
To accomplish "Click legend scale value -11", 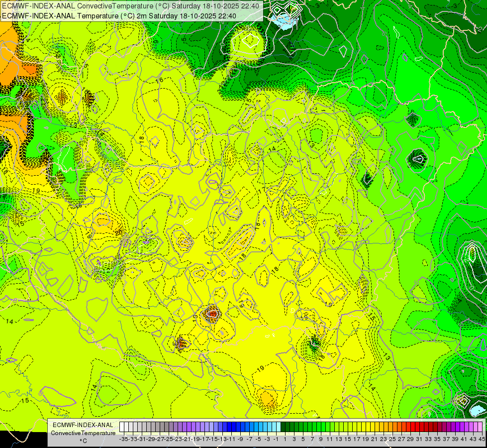I will [231, 440].
